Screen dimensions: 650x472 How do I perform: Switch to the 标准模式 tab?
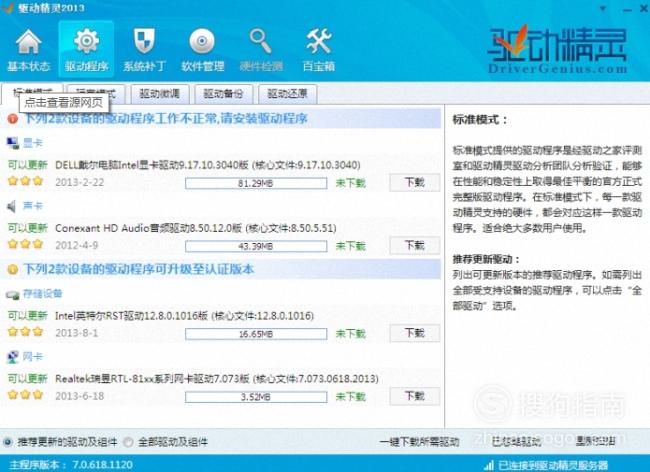coord(32,92)
